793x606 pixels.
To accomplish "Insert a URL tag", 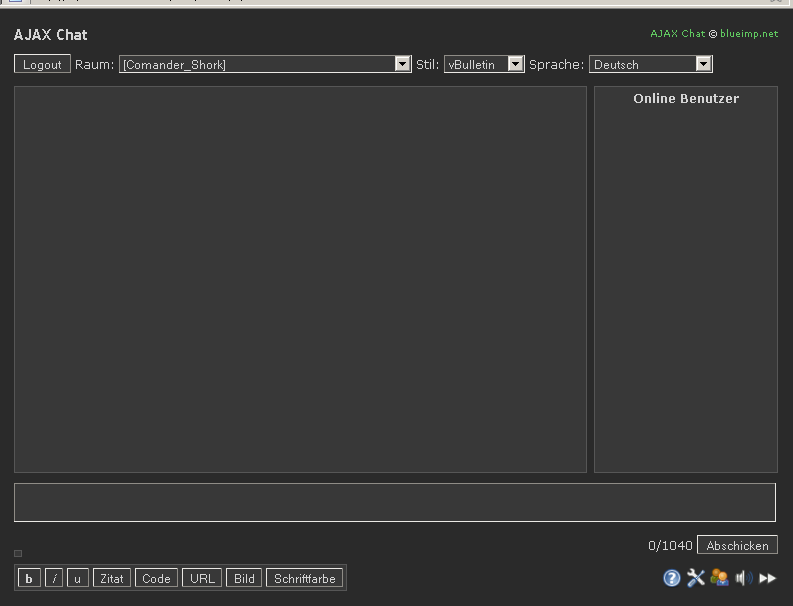I will tap(202, 578).
